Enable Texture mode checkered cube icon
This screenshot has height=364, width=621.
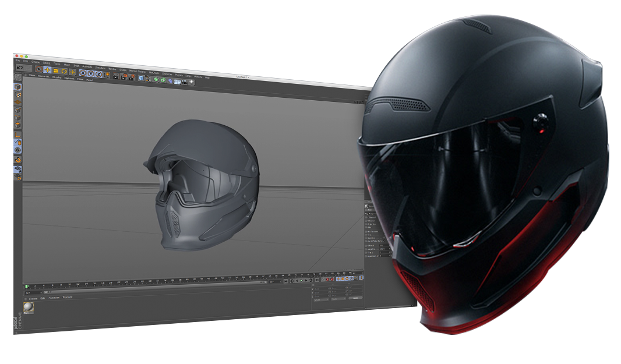pos(18,95)
